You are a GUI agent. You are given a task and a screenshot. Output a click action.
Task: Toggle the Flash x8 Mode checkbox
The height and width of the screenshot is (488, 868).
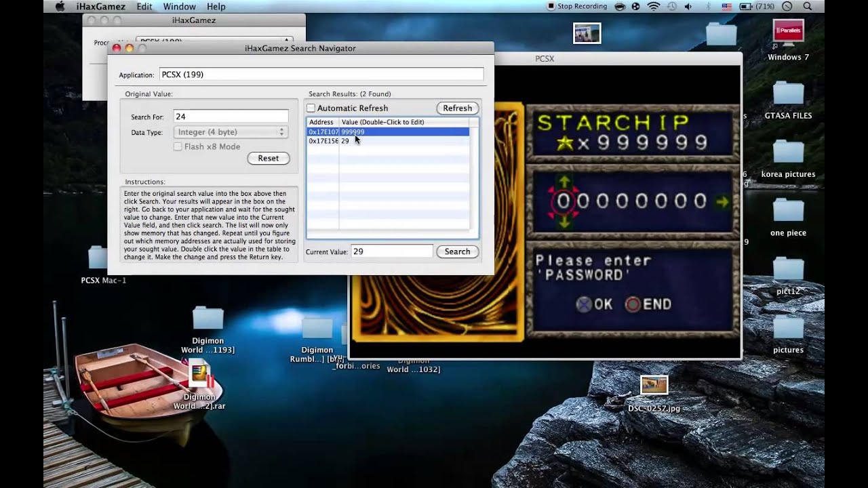178,146
